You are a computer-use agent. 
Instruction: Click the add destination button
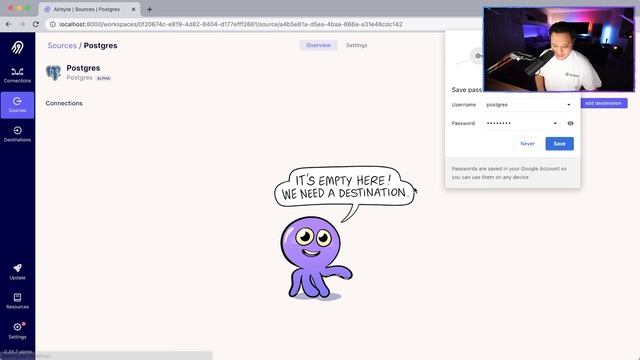tap(604, 103)
